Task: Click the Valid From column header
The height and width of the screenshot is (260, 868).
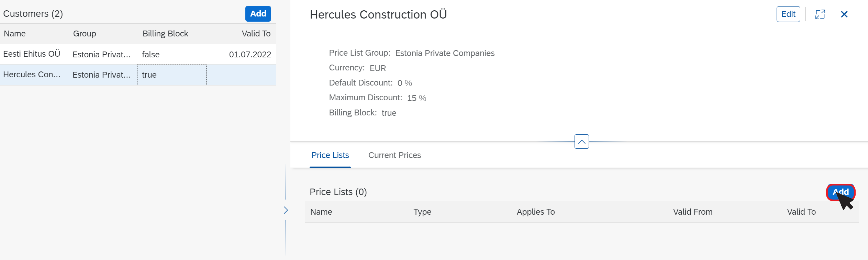Action: (693, 212)
